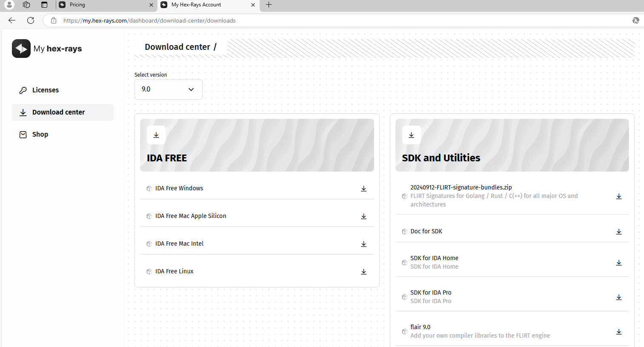Open Download center in the sidebar
The height and width of the screenshot is (347, 644).
tap(63, 112)
